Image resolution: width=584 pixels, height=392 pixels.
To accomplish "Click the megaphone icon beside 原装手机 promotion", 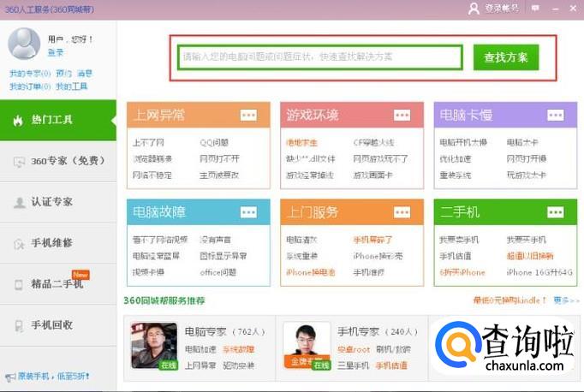I will [x=10, y=377].
